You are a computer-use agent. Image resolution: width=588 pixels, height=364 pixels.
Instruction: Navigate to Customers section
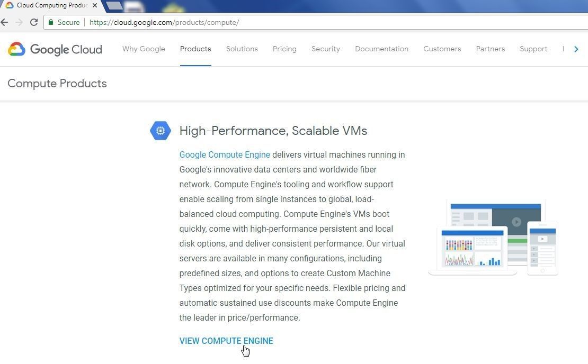point(442,49)
